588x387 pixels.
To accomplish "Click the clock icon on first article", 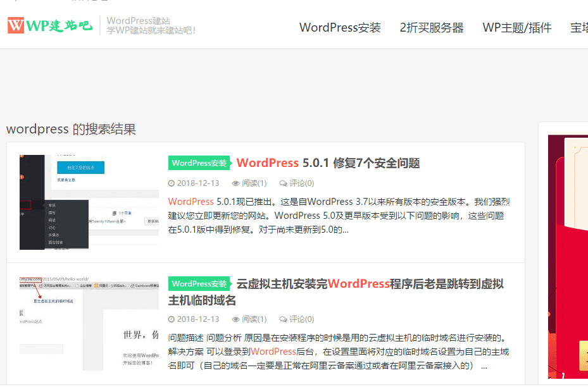I will (172, 183).
